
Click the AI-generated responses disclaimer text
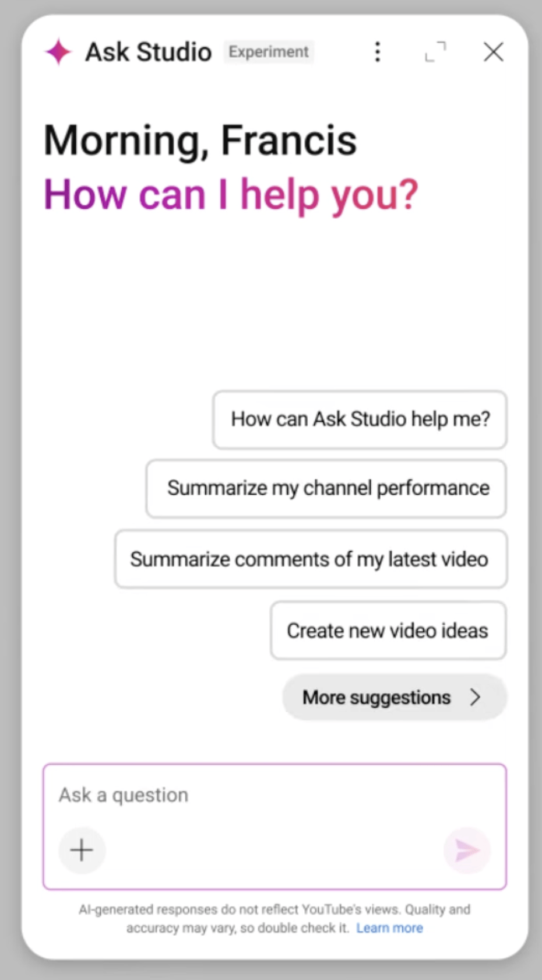pyautogui.click(x=274, y=910)
